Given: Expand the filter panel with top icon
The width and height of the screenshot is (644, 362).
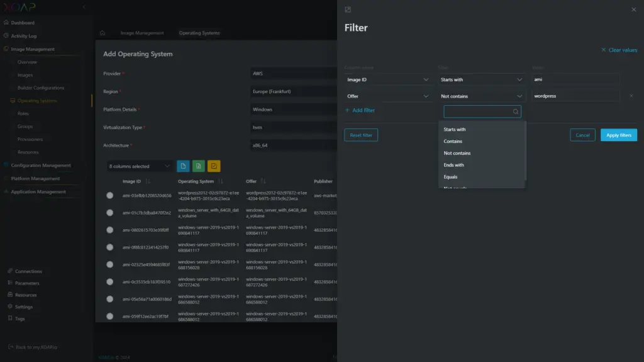Looking at the screenshot, I should pos(348,9).
